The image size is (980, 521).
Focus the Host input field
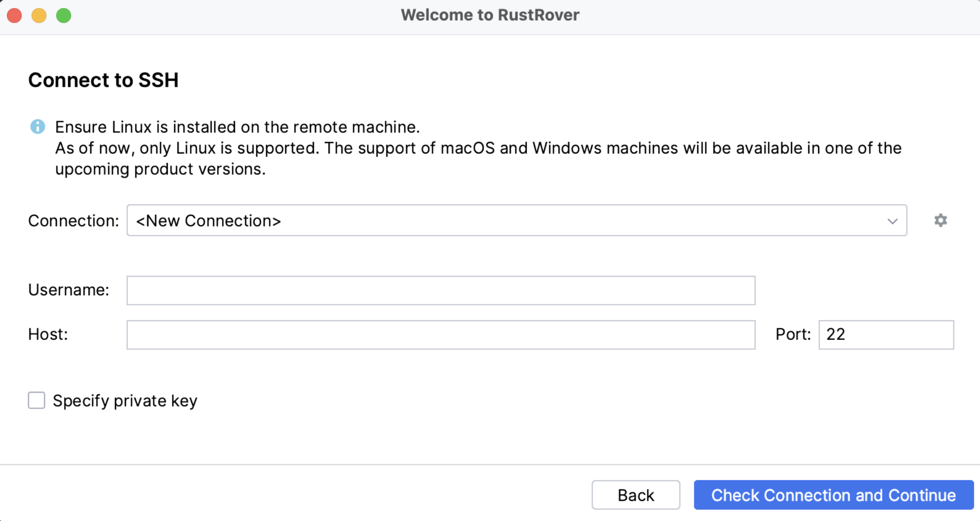[441, 335]
